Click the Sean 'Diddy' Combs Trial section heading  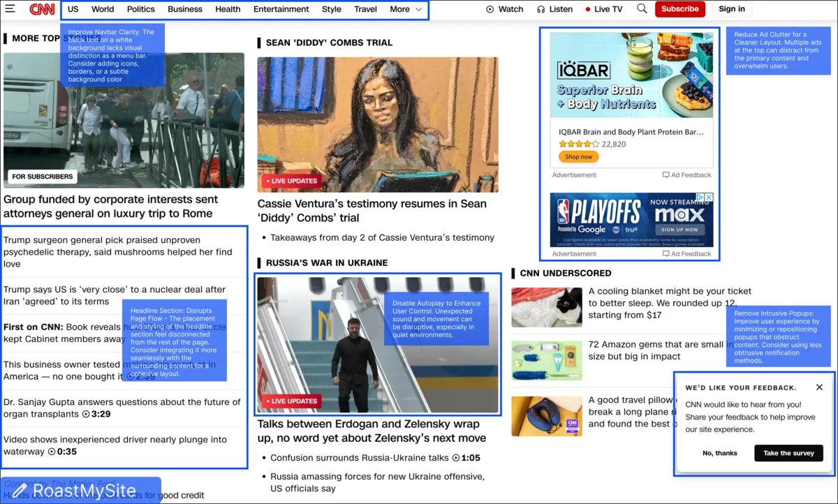pyautogui.click(x=329, y=43)
